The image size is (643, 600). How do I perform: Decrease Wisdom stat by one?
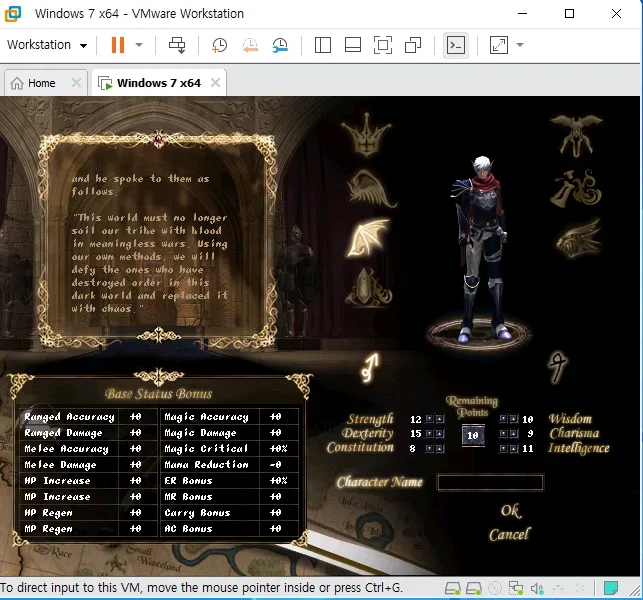click(x=503, y=419)
